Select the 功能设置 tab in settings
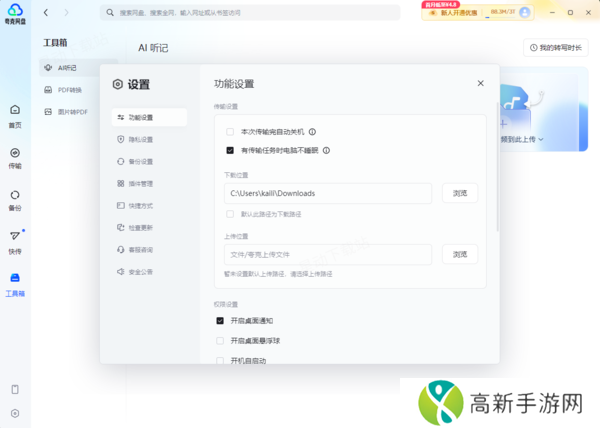Screen dimensions: 600x428 pos(149,117)
